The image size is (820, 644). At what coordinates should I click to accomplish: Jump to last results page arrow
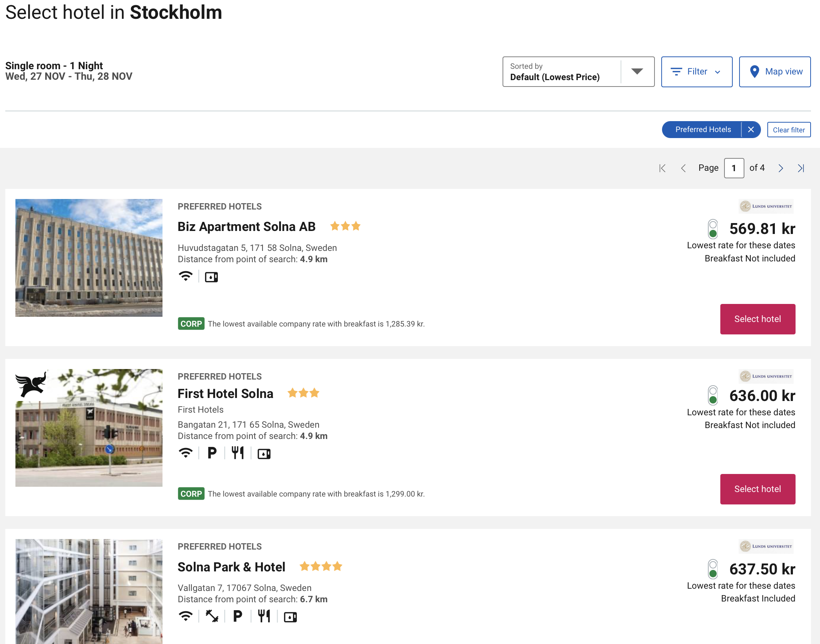[801, 168]
